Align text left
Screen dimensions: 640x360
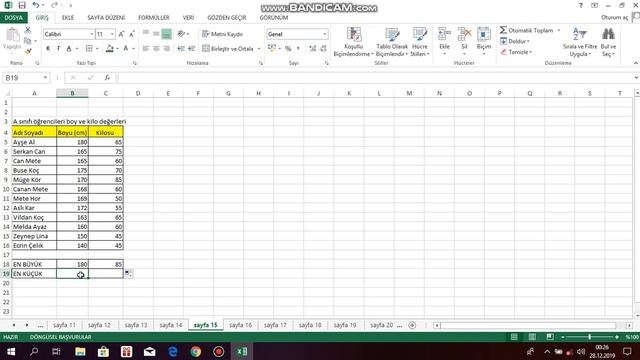coord(146,49)
